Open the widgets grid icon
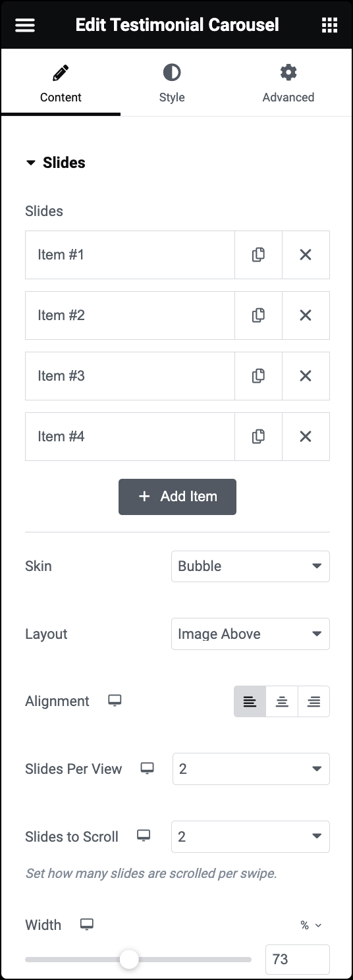Viewport: 353px width, 980px height. (x=329, y=25)
